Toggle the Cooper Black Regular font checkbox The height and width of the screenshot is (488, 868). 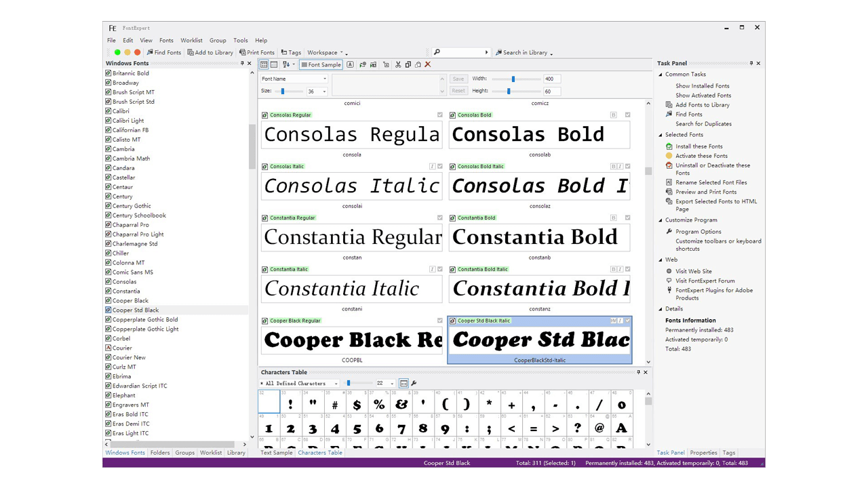(440, 321)
